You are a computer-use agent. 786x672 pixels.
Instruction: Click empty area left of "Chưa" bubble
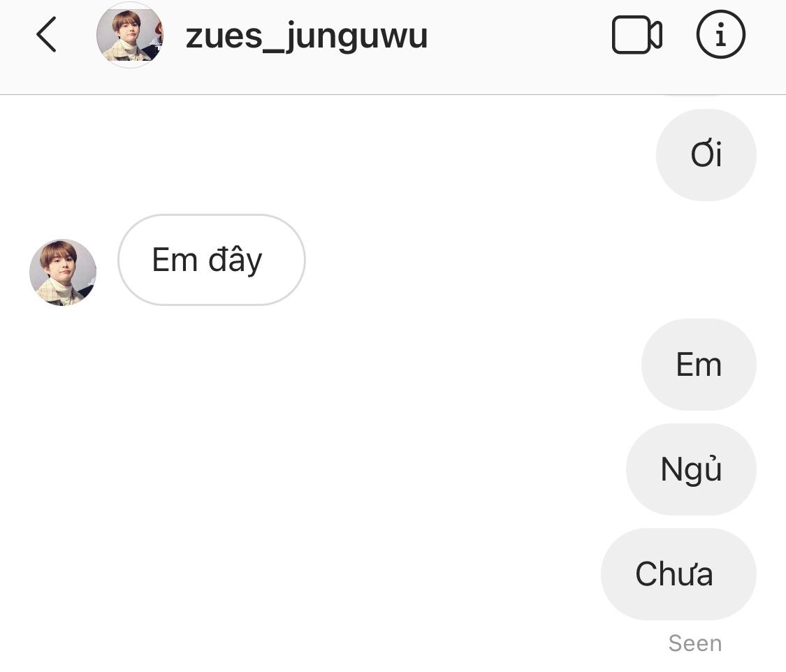tap(349, 574)
